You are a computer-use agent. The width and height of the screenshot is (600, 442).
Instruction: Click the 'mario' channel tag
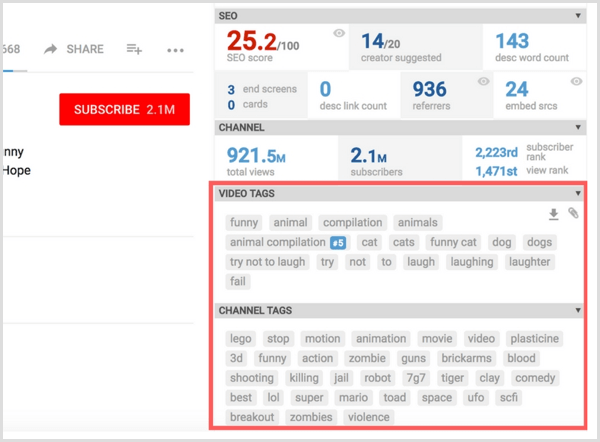click(x=353, y=397)
